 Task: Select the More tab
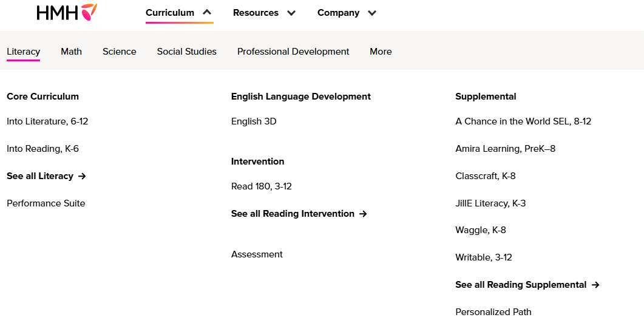381,52
